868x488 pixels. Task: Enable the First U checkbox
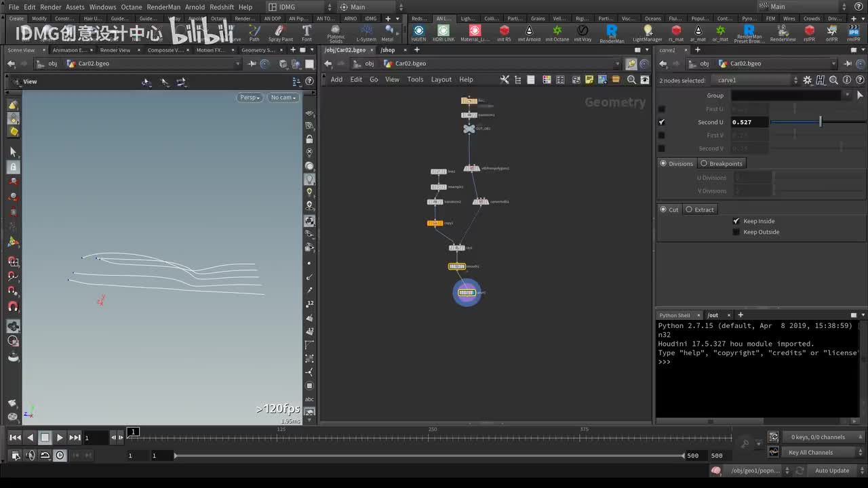coord(662,108)
